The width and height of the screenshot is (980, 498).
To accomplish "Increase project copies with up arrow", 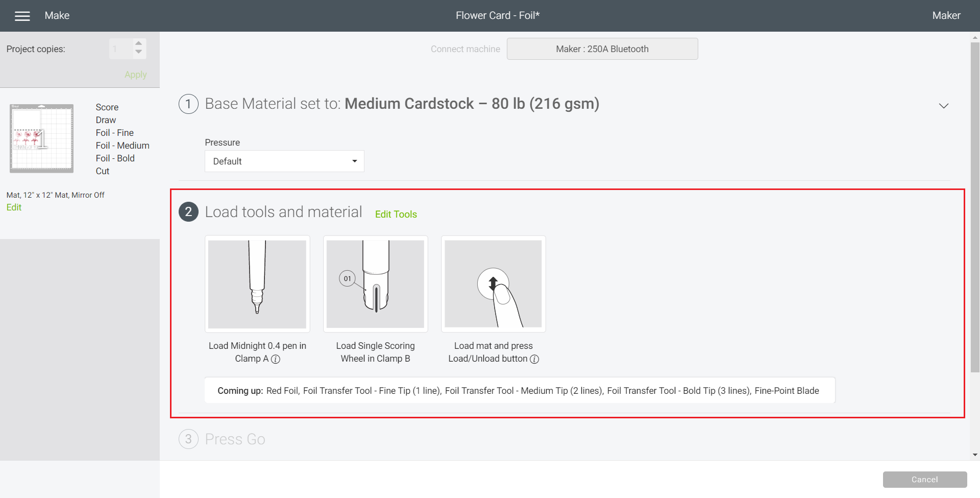I will (x=138, y=44).
